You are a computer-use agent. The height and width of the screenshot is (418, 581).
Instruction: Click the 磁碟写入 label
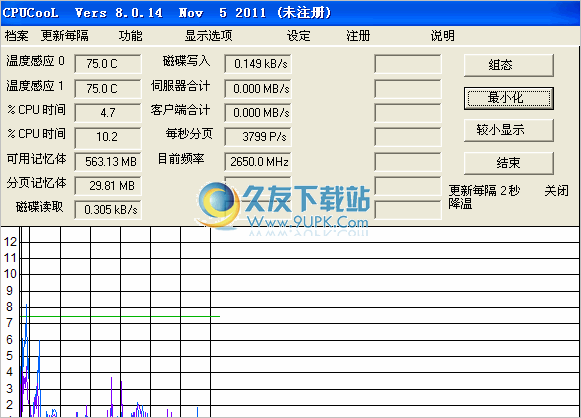click(x=186, y=61)
